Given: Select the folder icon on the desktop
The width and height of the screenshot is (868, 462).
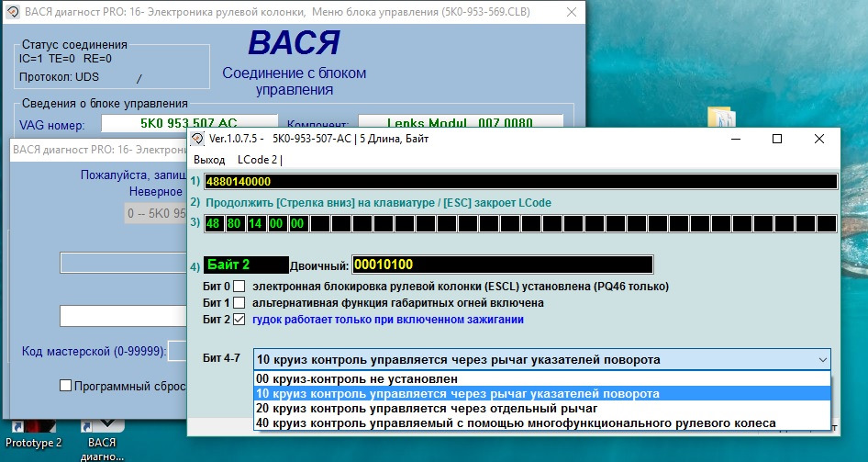Looking at the screenshot, I should [722, 118].
